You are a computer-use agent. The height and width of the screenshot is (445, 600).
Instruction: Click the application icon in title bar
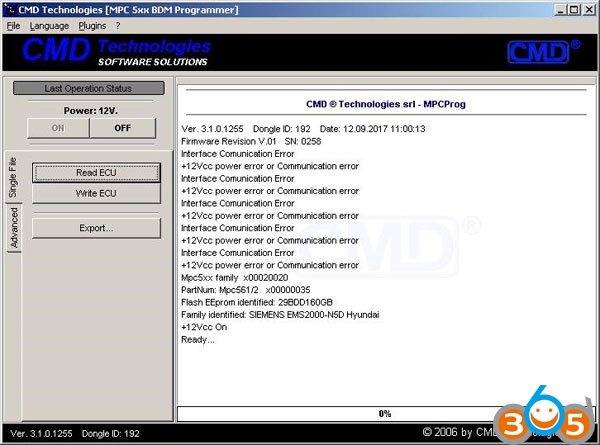coord(8,9)
